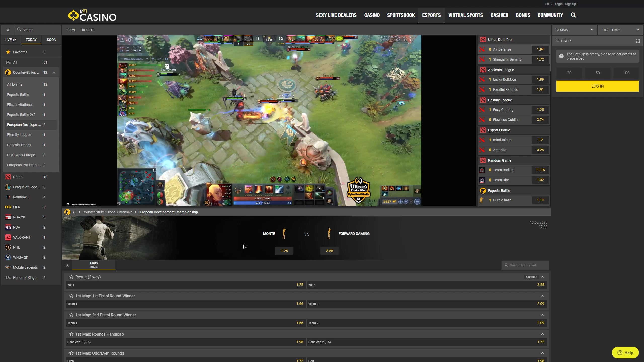Open the VIRTUAL SPORTS menu

(x=465, y=15)
